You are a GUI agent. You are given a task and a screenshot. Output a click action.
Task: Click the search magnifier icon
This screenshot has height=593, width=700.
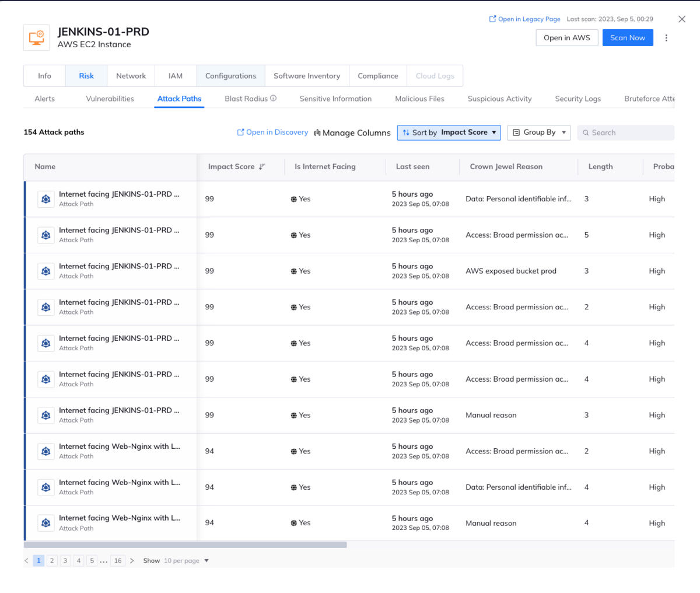(586, 133)
